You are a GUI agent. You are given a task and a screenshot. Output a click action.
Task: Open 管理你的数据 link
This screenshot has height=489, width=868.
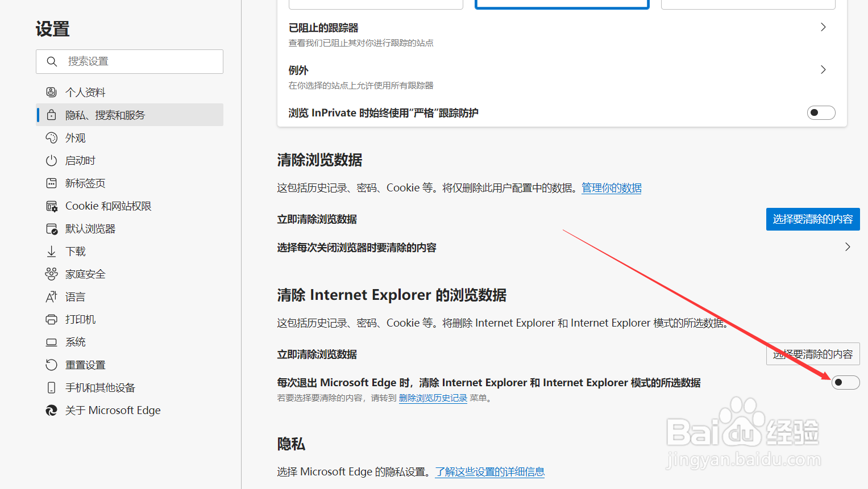tap(612, 188)
